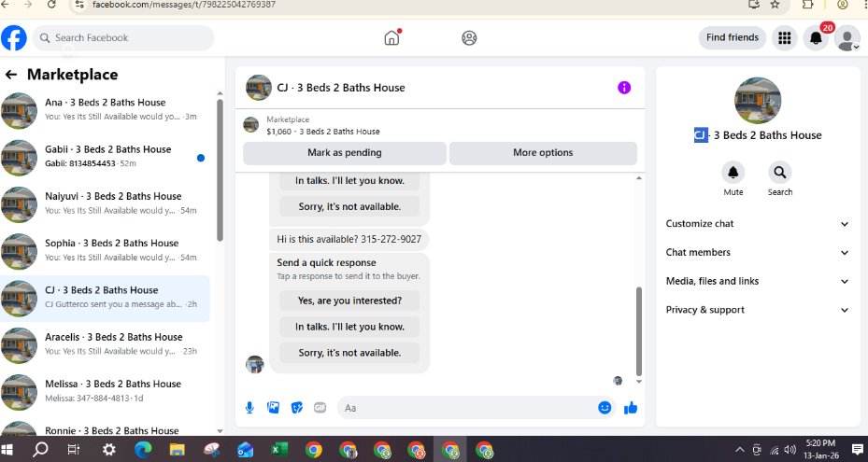Click sender avatar beside quick responses
This screenshot has height=462, width=868.
255,365
